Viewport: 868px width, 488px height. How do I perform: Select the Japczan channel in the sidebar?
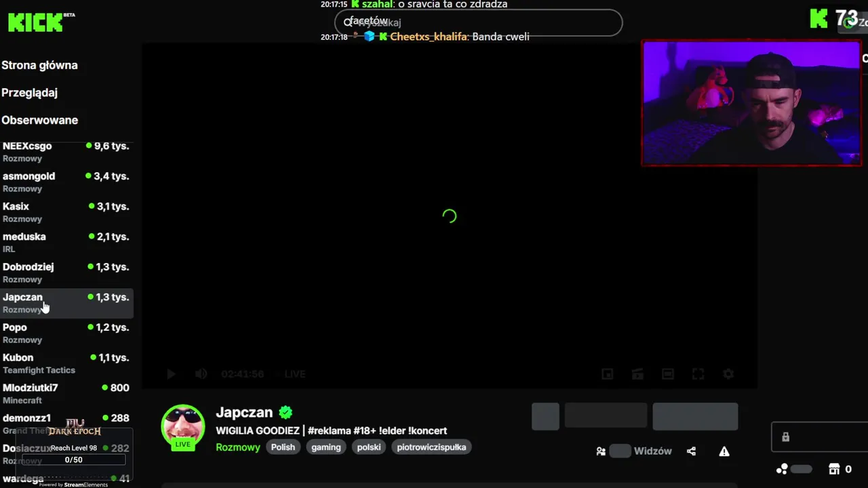pyautogui.click(x=66, y=303)
